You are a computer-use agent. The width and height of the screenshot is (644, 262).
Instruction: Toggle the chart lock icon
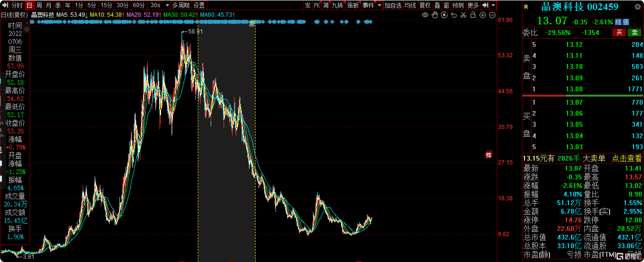pyautogui.click(x=473, y=15)
